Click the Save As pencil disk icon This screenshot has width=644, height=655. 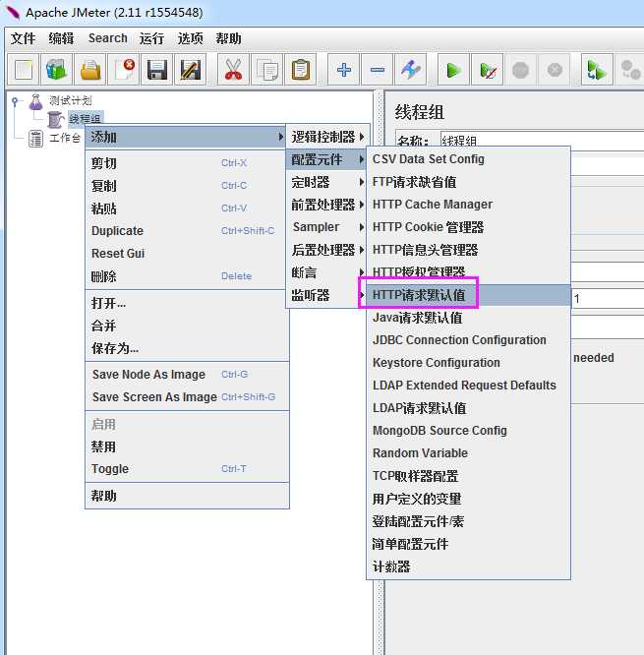tap(191, 70)
